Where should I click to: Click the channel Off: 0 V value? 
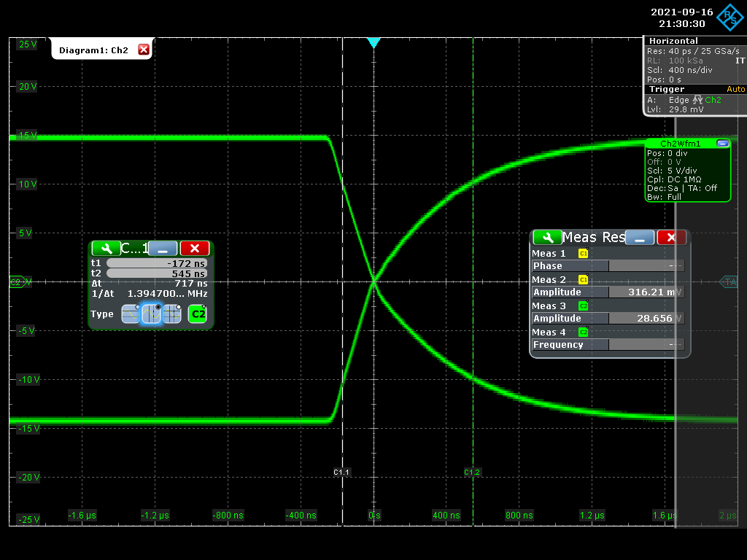click(x=664, y=162)
